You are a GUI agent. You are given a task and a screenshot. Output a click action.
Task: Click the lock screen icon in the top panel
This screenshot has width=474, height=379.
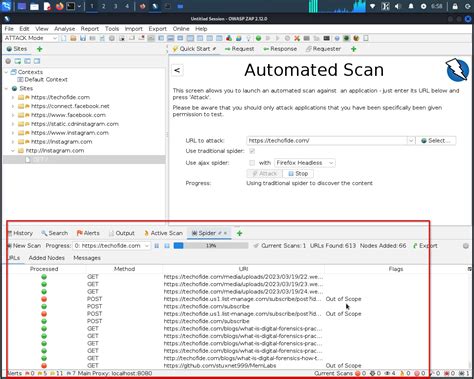[455, 6]
